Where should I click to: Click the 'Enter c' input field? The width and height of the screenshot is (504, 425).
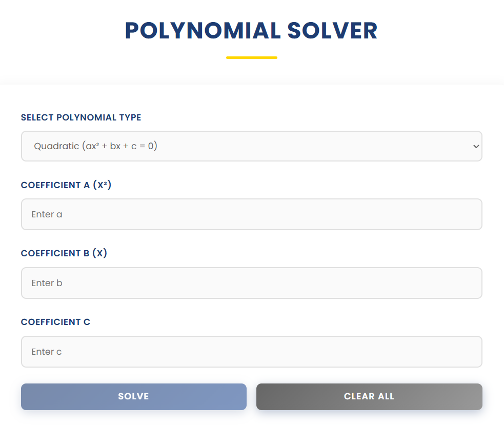coord(251,351)
